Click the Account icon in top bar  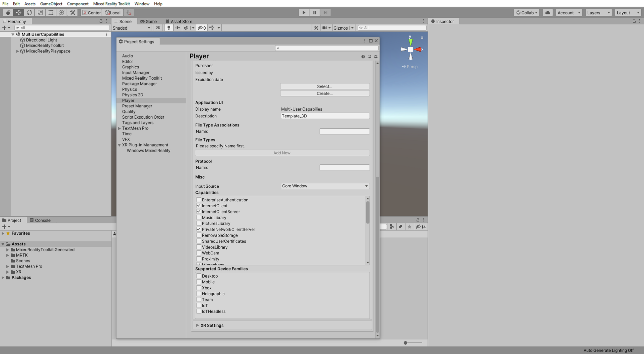point(569,12)
